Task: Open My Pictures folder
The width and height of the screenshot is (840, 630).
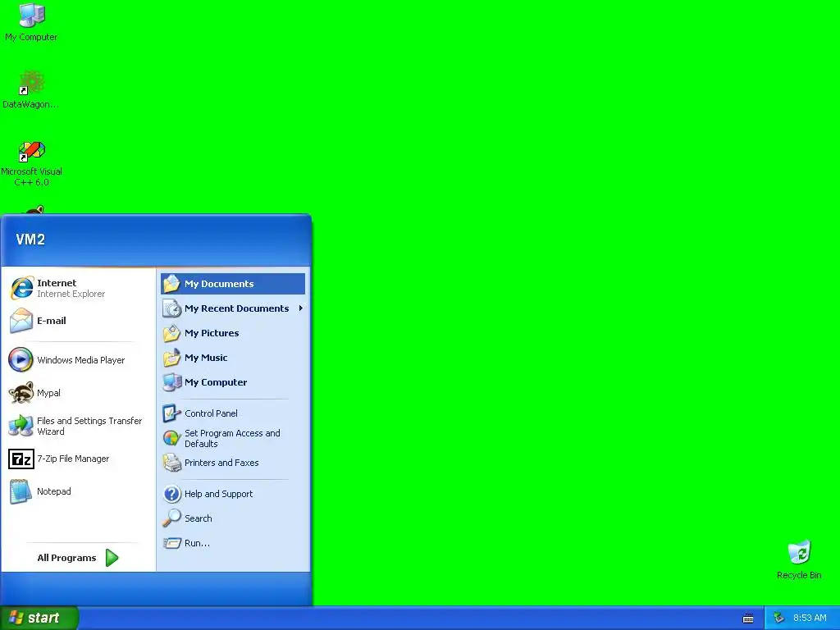Action: (233, 333)
